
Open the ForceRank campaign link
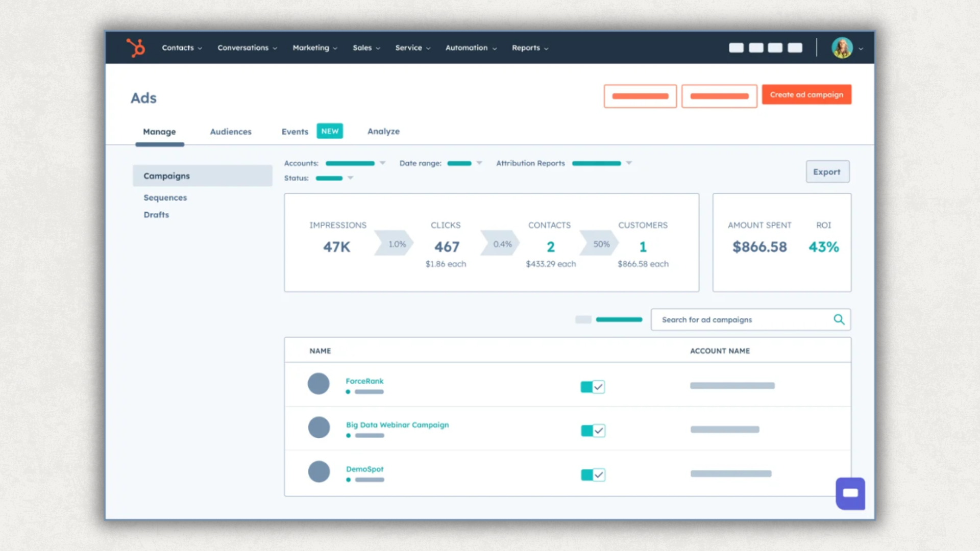pyautogui.click(x=364, y=381)
